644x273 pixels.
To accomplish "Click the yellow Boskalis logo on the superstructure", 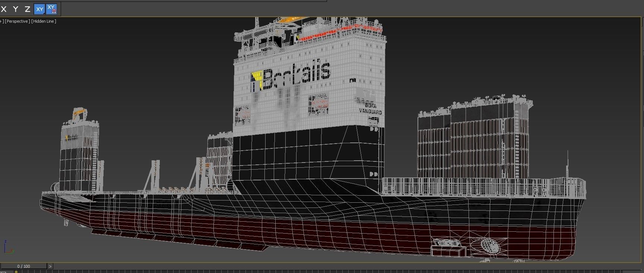I will [x=257, y=80].
